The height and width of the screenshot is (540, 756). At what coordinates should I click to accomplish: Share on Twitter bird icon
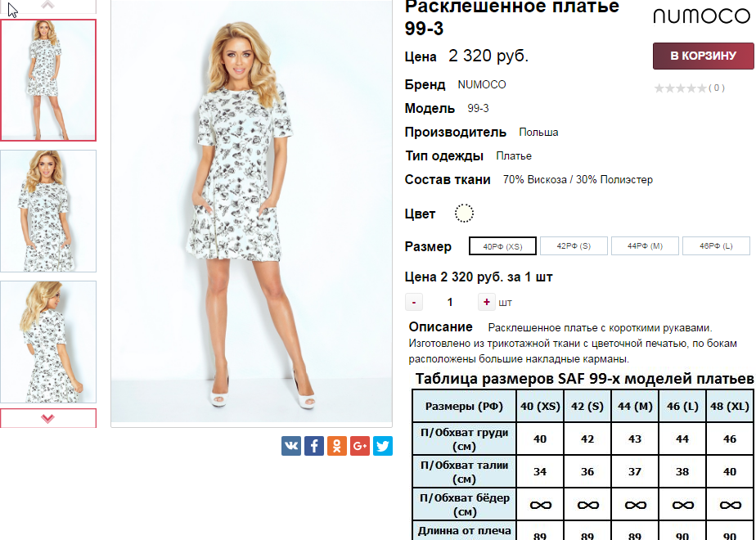(x=383, y=445)
